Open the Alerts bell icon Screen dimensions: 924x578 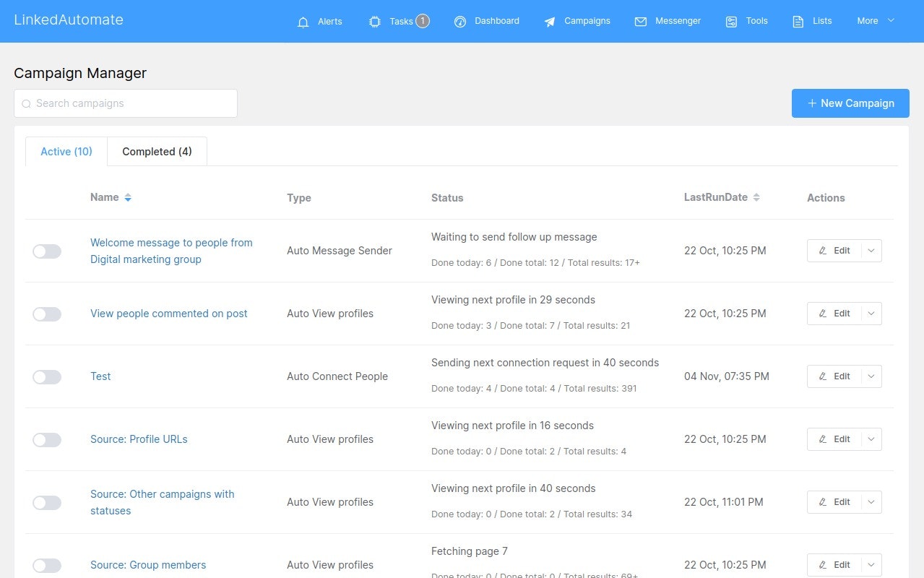[303, 21]
